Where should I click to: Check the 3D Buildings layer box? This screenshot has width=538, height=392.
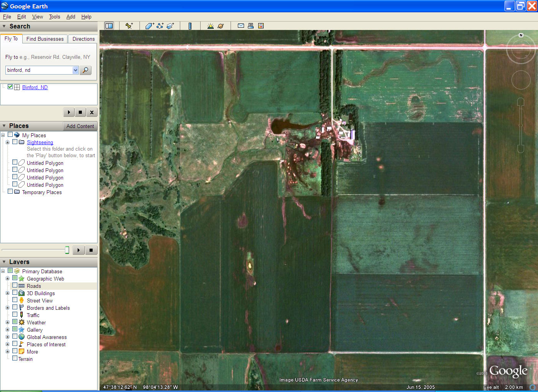(x=15, y=293)
